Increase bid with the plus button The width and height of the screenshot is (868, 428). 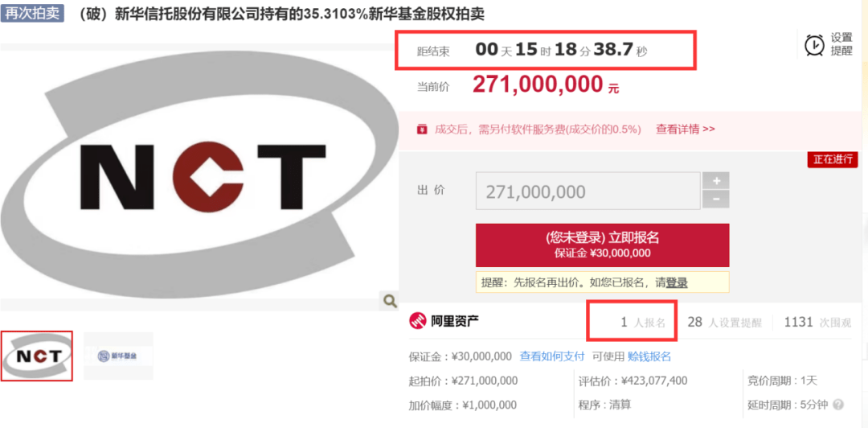pos(716,181)
